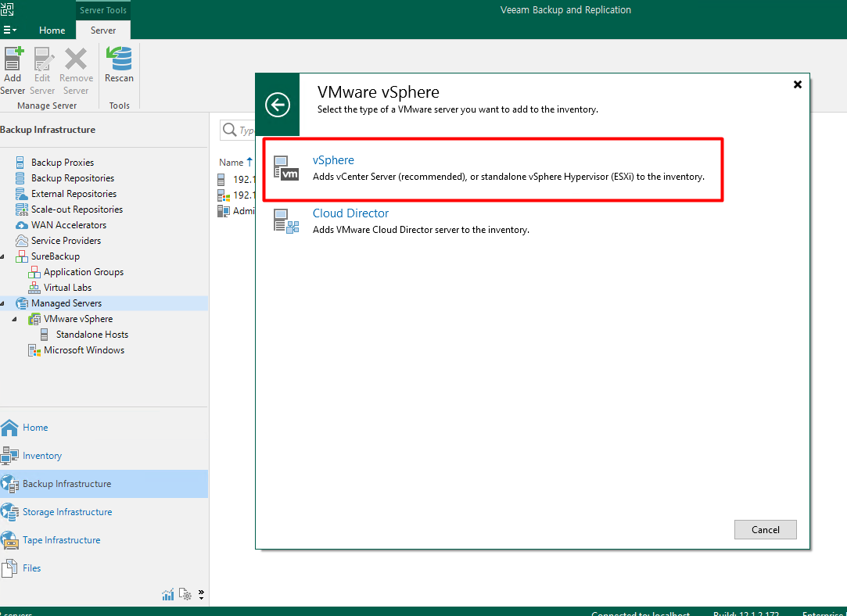Select the SureBackup icon
The height and width of the screenshot is (616, 847).
click(x=22, y=256)
